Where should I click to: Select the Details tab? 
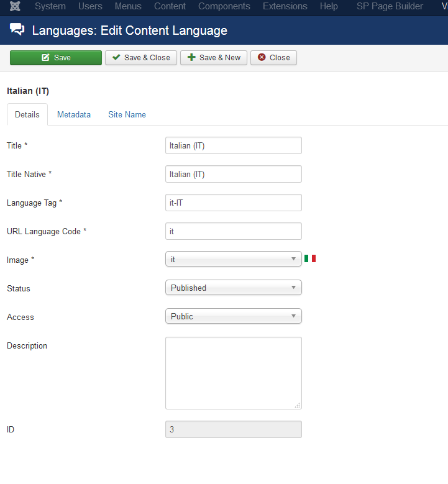click(x=27, y=115)
